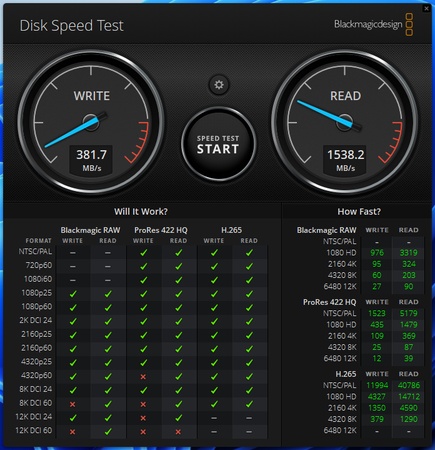This screenshot has width=435, height=450.
Task: Select the 90 read value for 6480 12K
Action: (409, 287)
